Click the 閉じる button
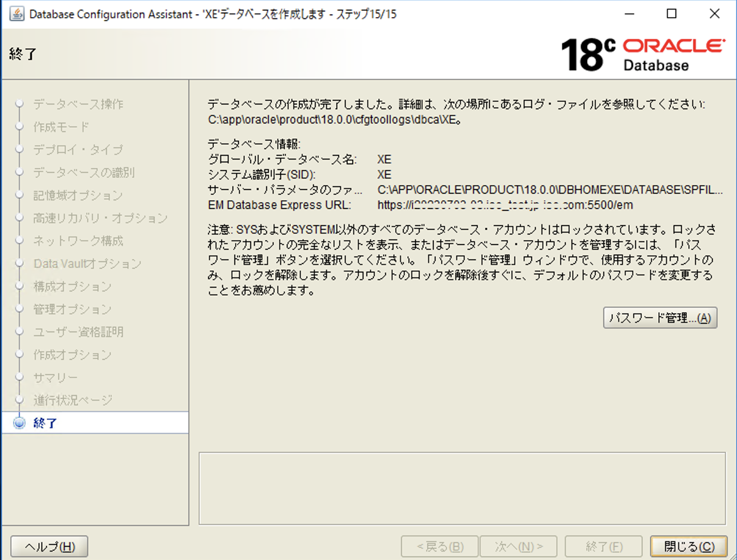 point(688,546)
